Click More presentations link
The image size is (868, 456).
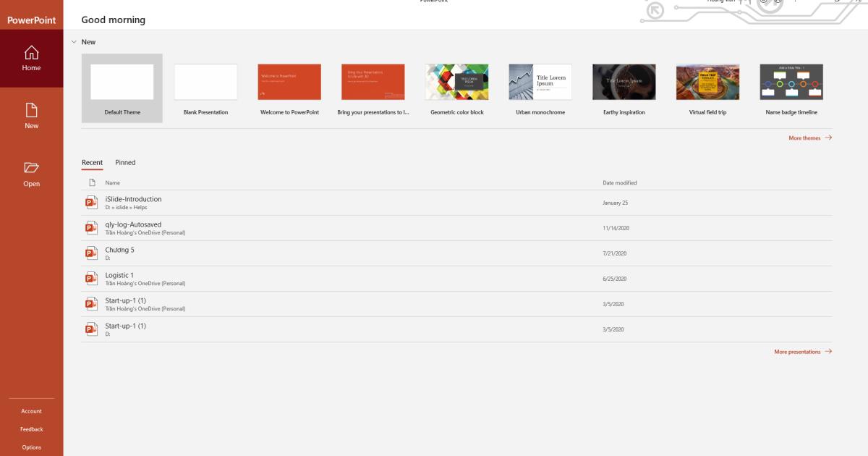click(803, 352)
